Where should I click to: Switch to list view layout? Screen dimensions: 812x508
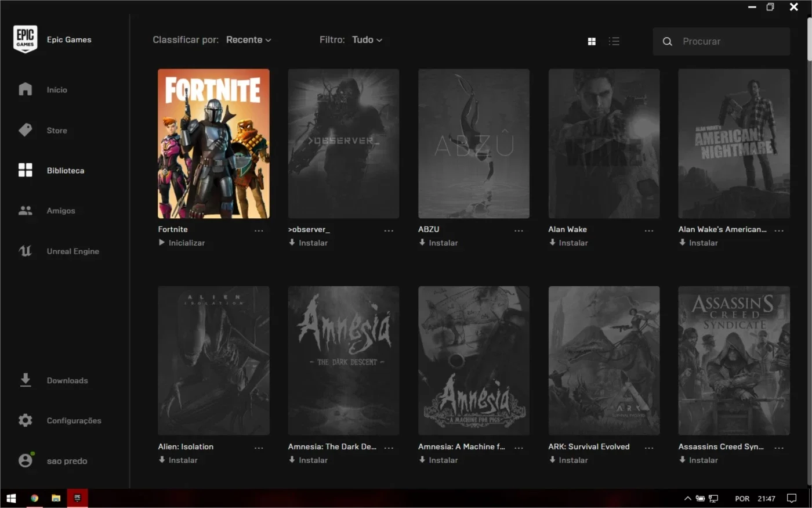(x=614, y=41)
